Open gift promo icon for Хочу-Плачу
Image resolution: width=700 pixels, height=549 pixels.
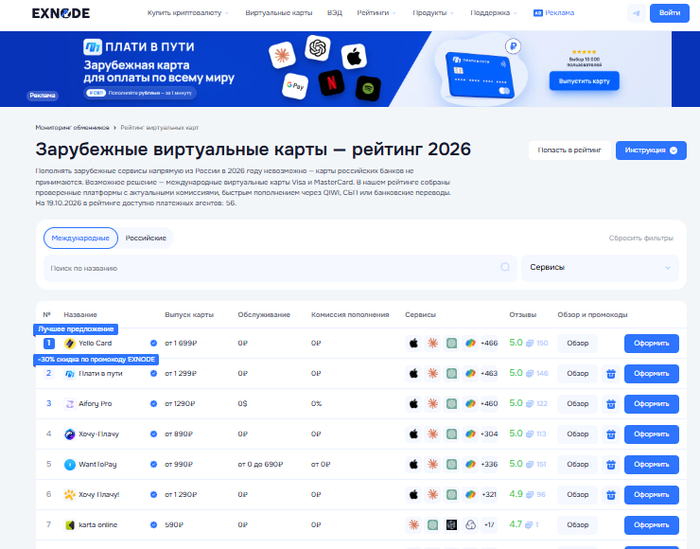pos(611,434)
